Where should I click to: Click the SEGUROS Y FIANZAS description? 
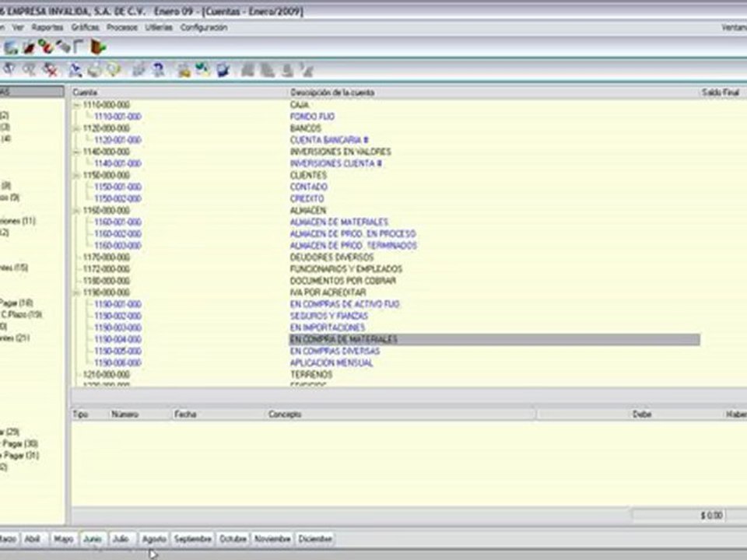(329, 316)
